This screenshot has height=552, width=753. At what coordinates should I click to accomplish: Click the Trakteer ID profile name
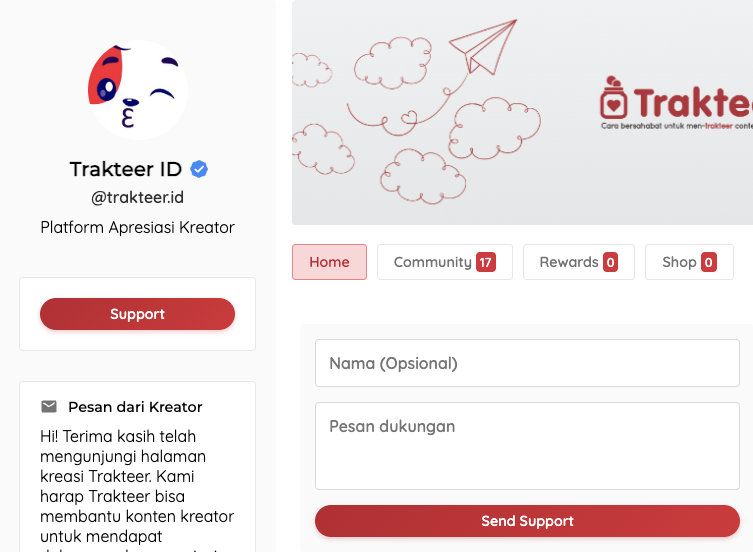point(126,169)
